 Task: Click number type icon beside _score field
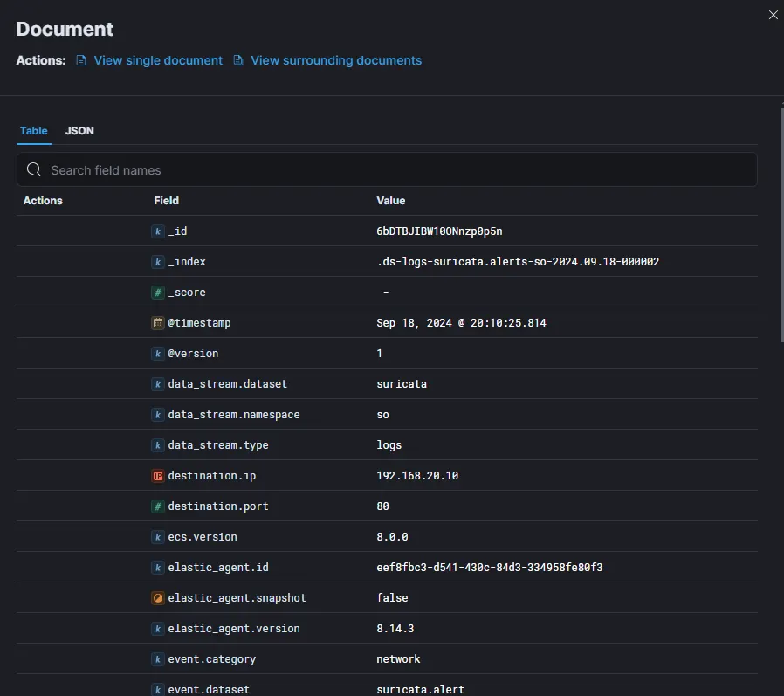158,293
